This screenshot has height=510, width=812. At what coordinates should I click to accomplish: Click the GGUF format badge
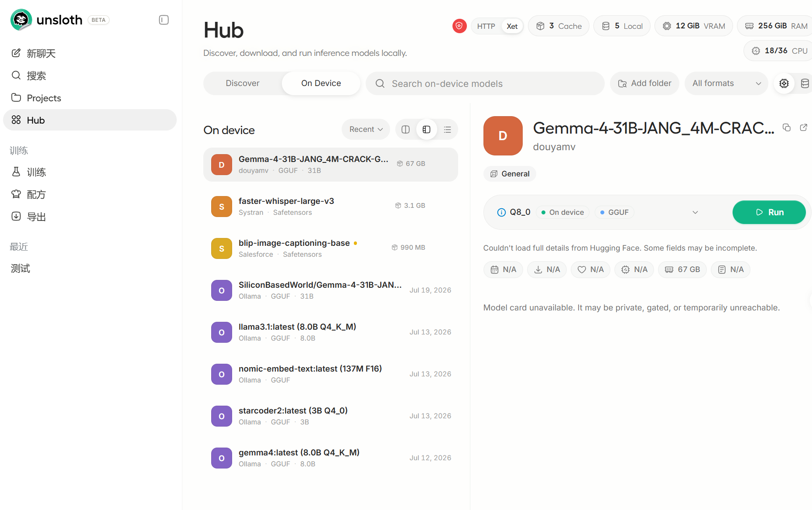(614, 212)
